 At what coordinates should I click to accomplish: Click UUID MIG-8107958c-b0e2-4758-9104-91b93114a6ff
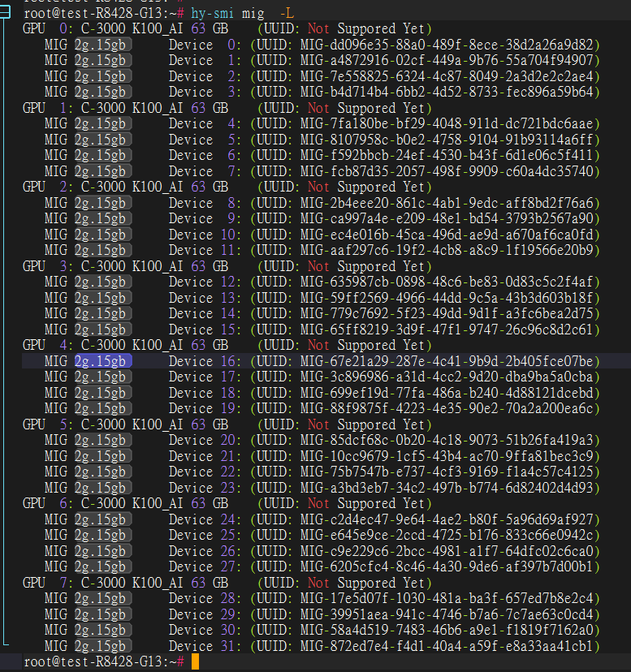[447, 140]
